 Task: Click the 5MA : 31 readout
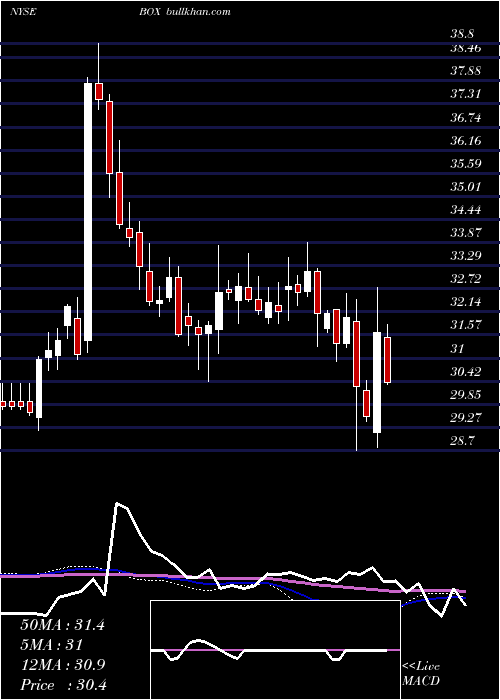point(51,645)
